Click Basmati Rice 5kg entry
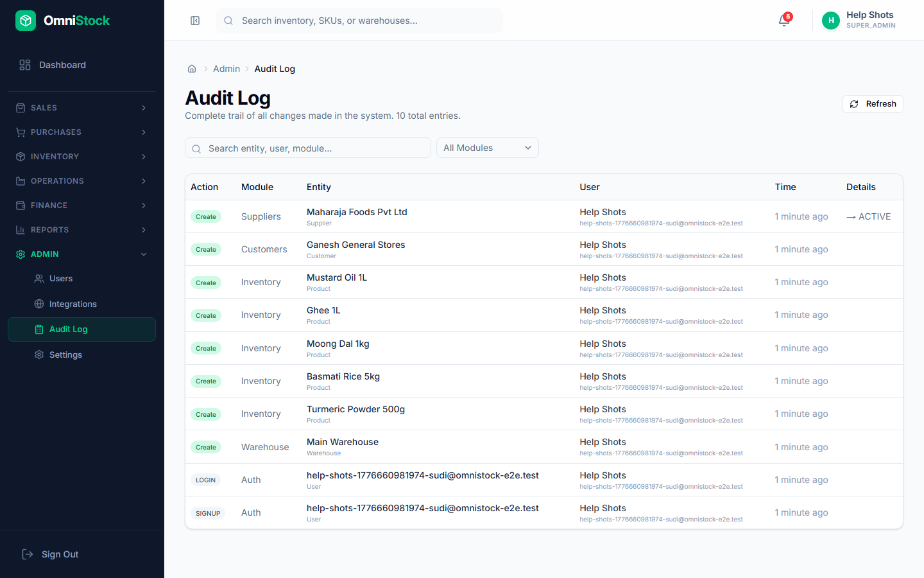924x578 pixels. pos(343,376)
